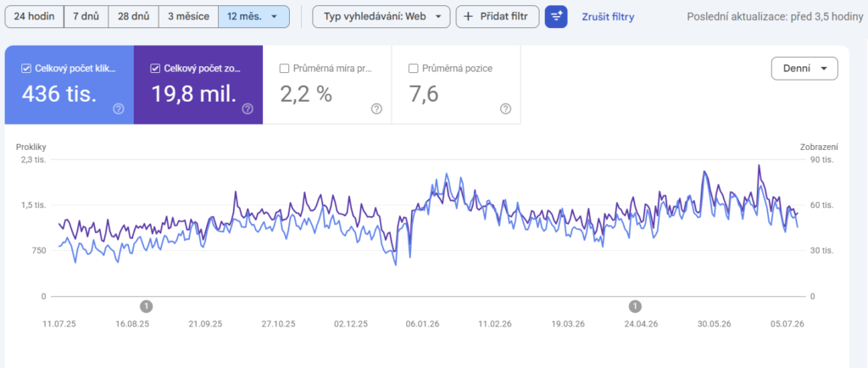Open help icon on average CTR card
Image resolution: width=868 pixels, height=368 pixels.
click(x=376, y=109)
